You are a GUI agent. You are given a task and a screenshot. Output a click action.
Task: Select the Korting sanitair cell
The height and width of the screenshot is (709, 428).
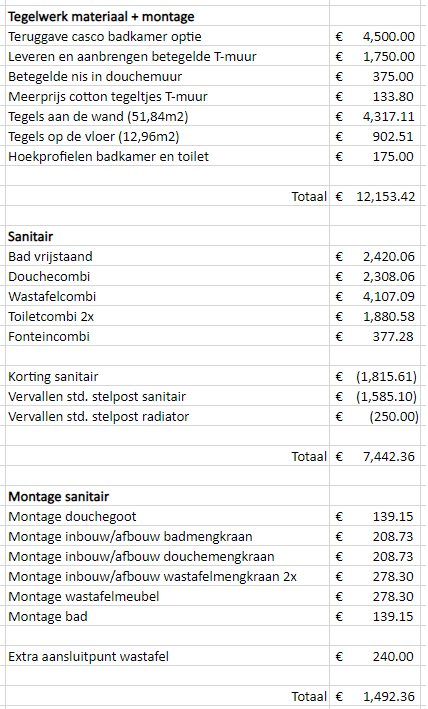tap(167, 376)
